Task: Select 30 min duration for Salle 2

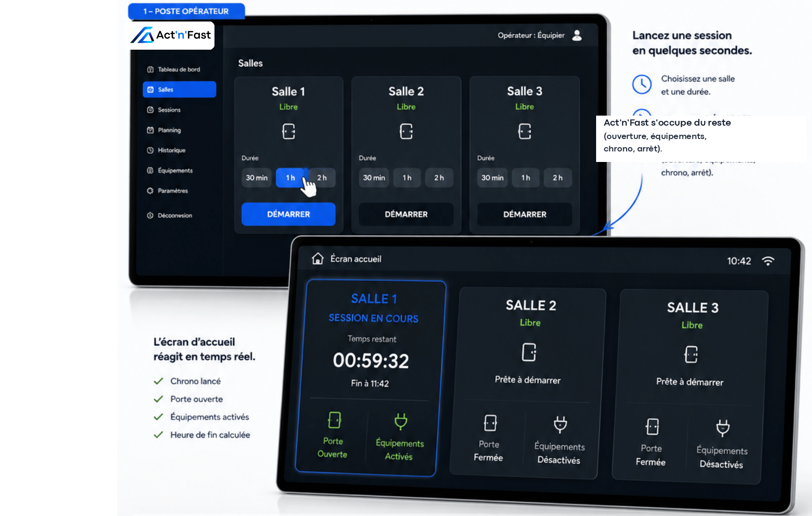Action: pos(374,178)
